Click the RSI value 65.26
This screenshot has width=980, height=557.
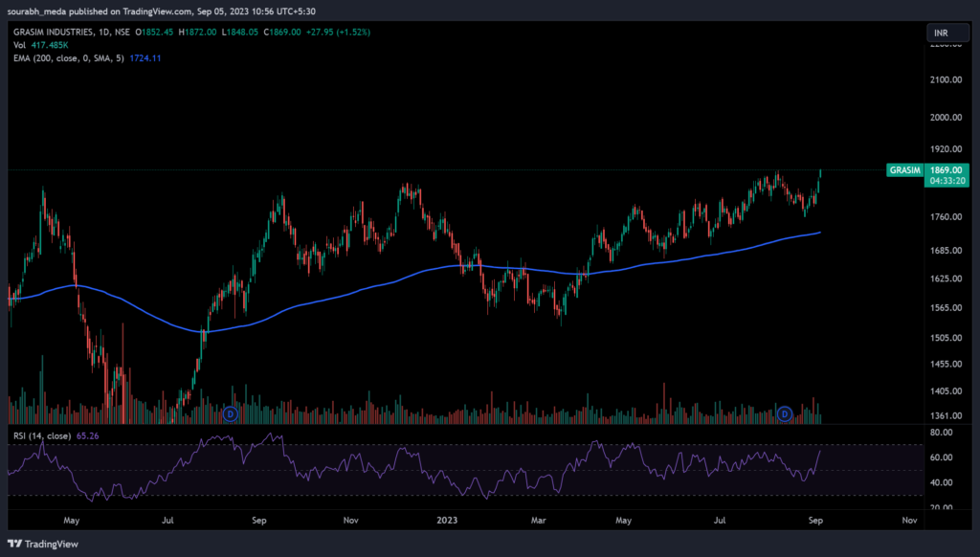click(87, 435)
